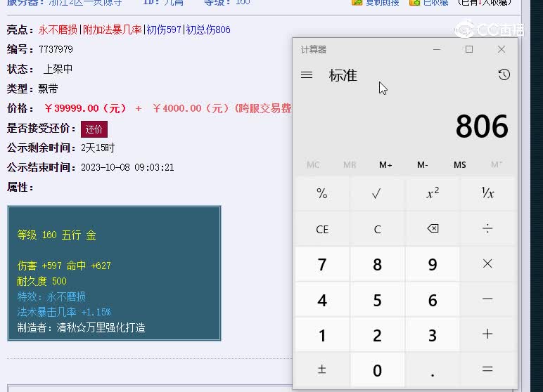Click the 标准 mode title in calculator
The image size is (543, 392).
(343, 75)
